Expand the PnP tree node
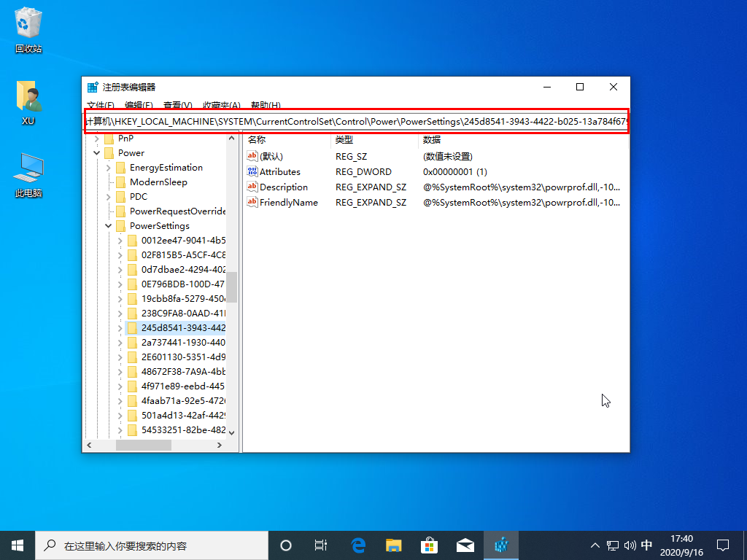The image size is (747, 560). click(x=97, y=139)
